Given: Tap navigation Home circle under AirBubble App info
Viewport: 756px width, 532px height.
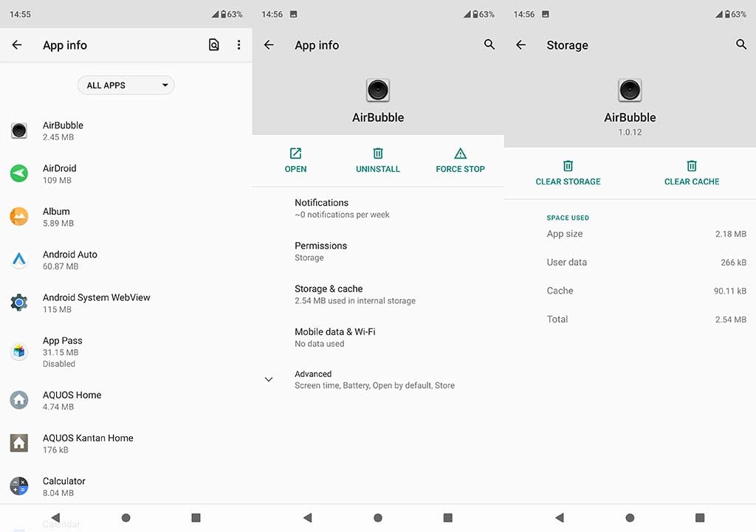Looking at the screenshot, I should 378,517.
